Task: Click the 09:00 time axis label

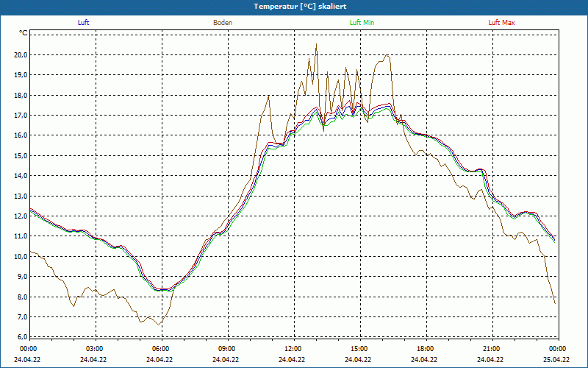Action: pyautogui.click(x=227, y=349)
